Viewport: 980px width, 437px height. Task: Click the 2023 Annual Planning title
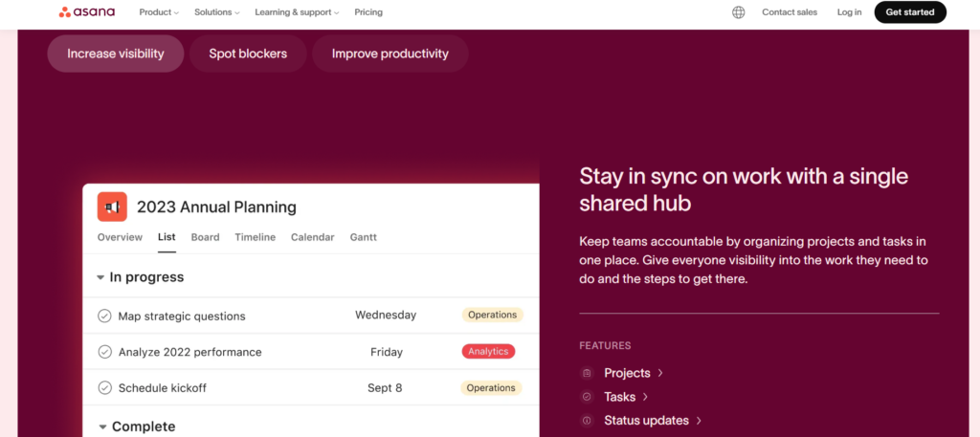[x=216, y=207]
